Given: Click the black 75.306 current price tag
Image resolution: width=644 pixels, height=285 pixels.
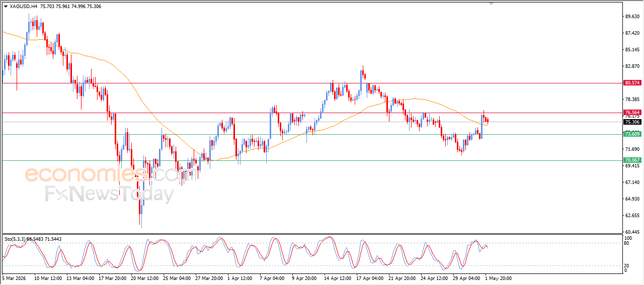Looking at the screenshot, I should coord(632,122).
